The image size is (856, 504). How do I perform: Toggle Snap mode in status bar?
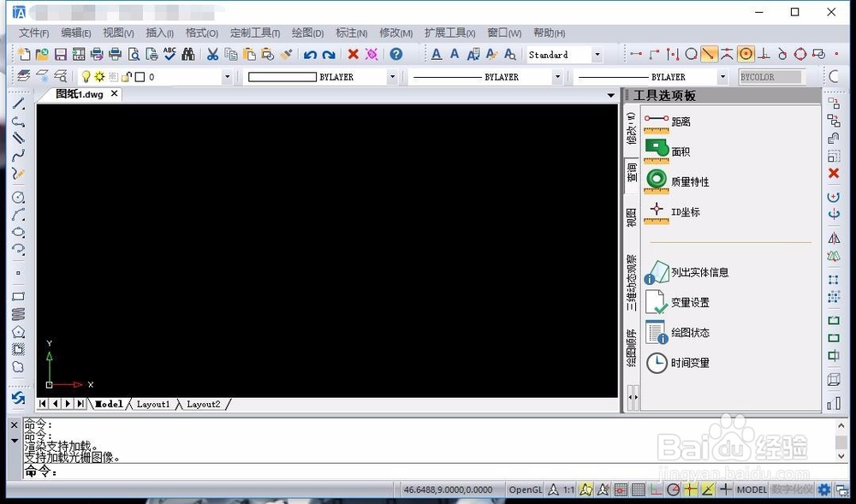click(621, 489)
